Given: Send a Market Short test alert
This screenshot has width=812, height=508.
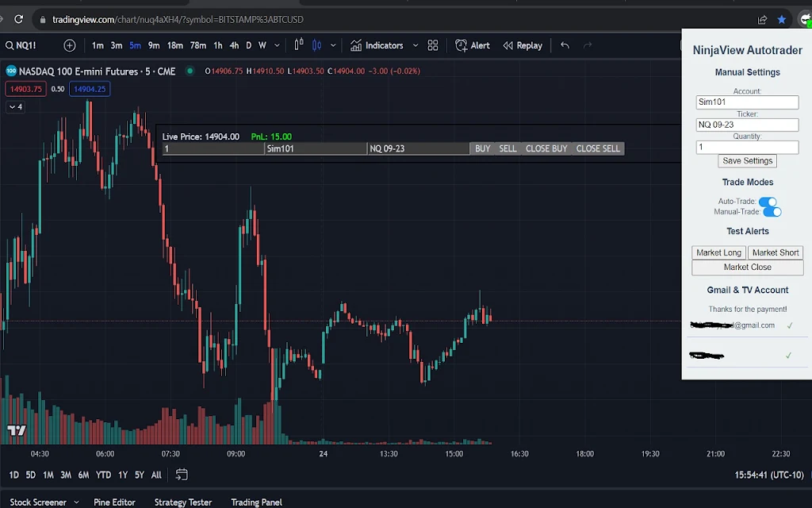Looking at the screenshot, I should pos(776,253).
